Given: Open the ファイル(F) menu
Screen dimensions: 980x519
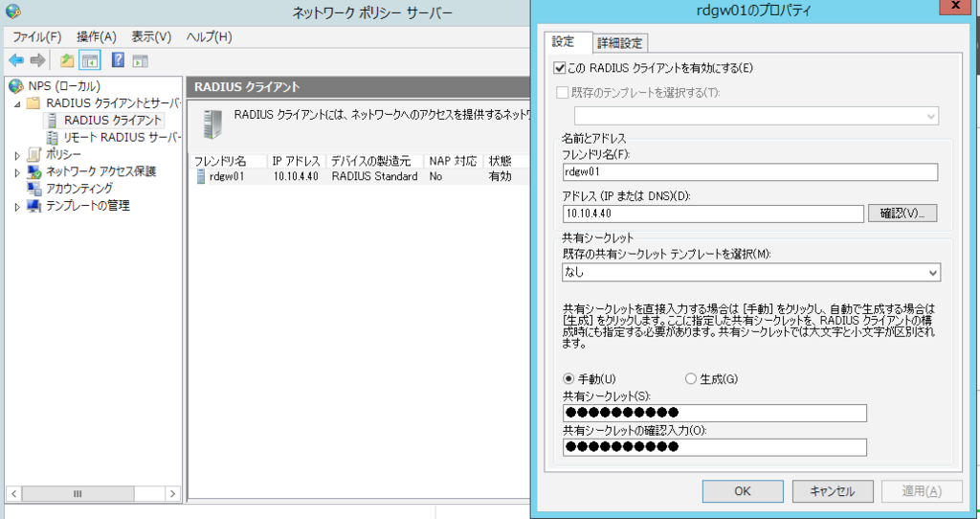Looking at the screenshot, I should click(37, 37).
